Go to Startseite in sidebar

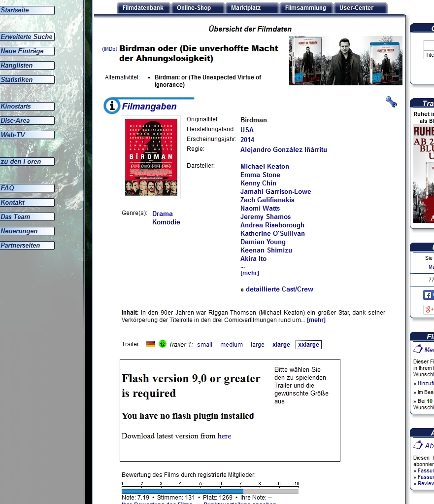tap(27, 10)
